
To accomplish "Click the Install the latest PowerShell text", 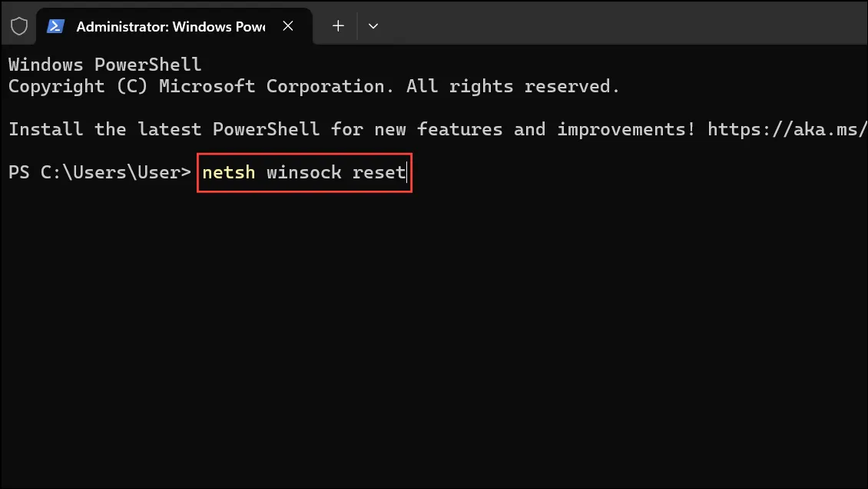I will point(164,129).
